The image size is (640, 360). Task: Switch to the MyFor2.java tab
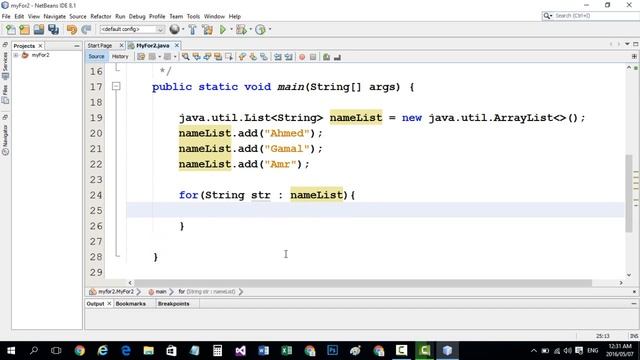click(x=152, y=45)
